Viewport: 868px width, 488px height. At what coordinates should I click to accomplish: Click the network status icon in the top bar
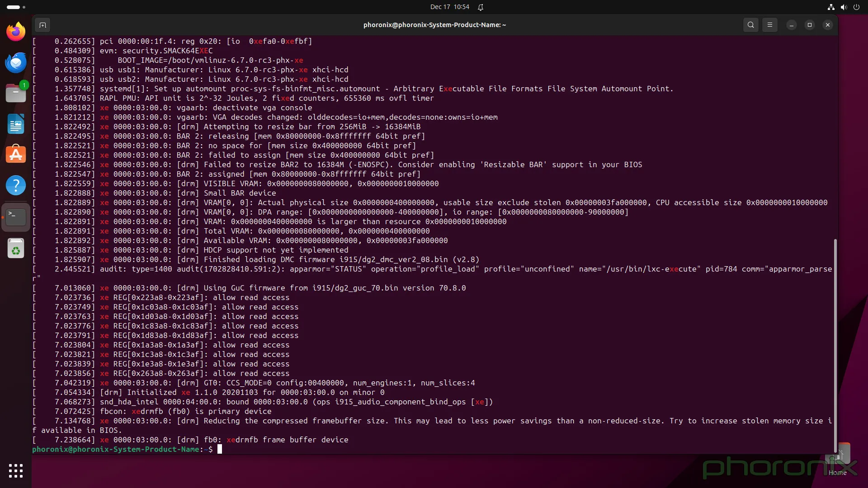(830, 7)
